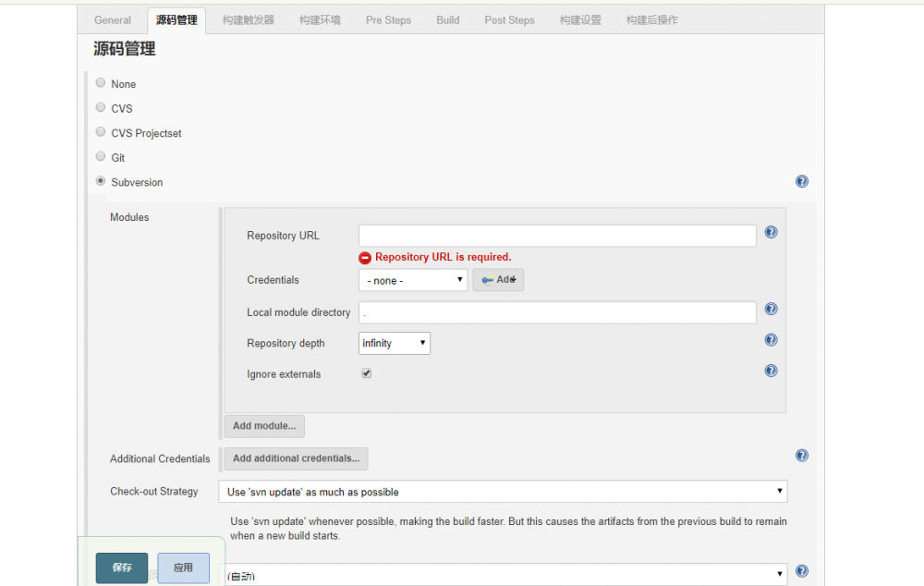The image size is (924, 586).
Task: Open Ignore externals help icon
Action: [x=771, y=370]
